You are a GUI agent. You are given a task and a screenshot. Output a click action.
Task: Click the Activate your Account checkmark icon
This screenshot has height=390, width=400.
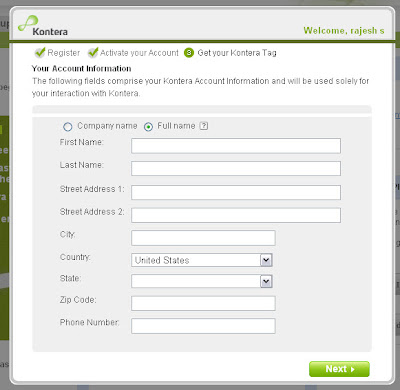pyautogui.click(x=93, y=52)
